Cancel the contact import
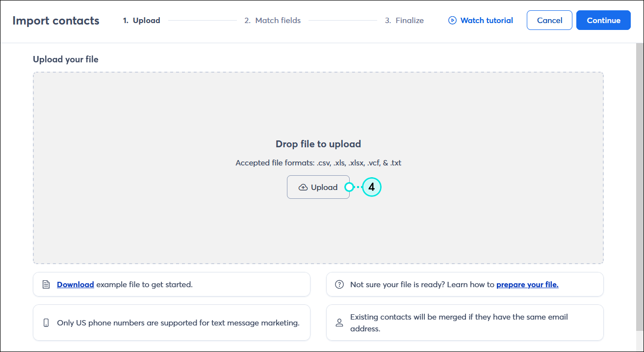644x352 pixels. point(549,20)
